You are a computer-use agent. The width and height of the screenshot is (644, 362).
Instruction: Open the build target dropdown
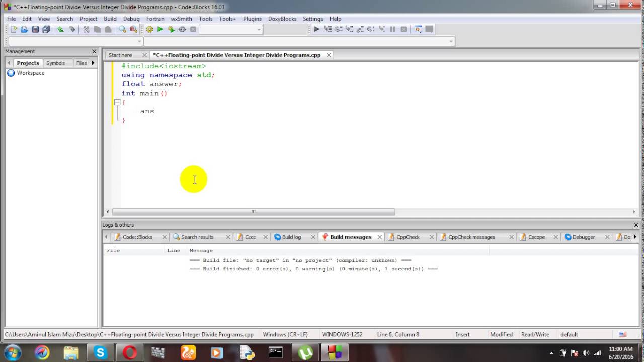coord(259,29)
